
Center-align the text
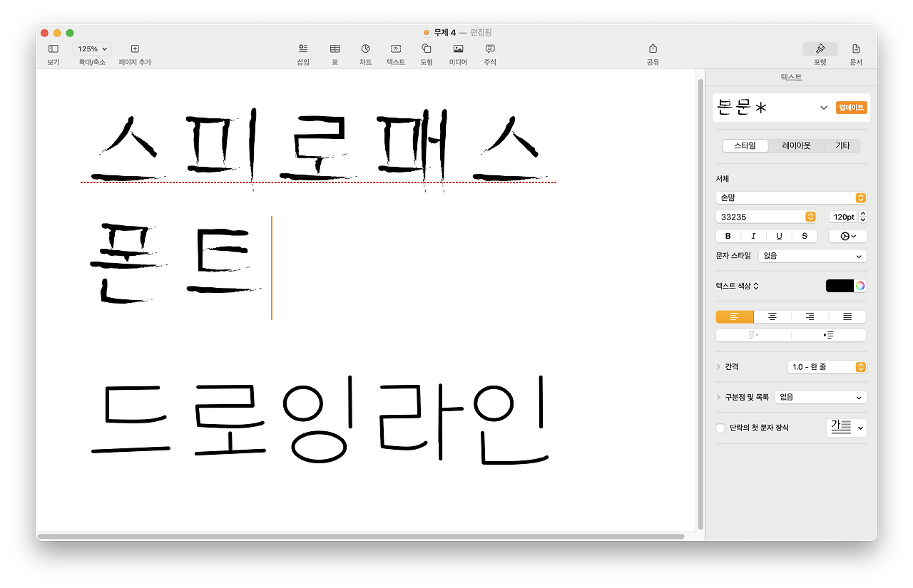[x=772, y=316]
